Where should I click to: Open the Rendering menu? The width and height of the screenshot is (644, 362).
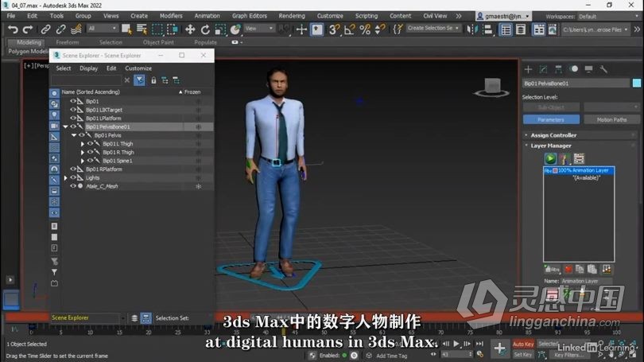(x=292, y=16)
